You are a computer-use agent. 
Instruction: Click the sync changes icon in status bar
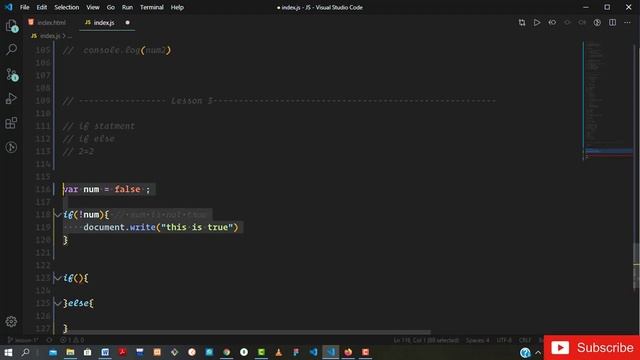point(49,340)
